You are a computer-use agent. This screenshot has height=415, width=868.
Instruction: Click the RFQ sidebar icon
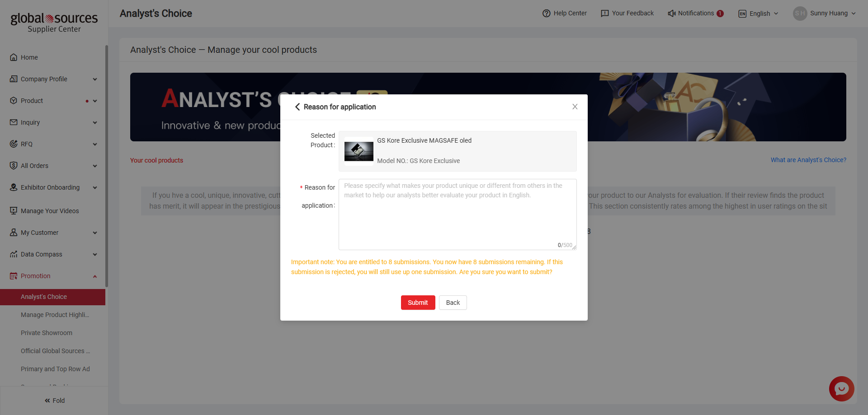point(14,144)
